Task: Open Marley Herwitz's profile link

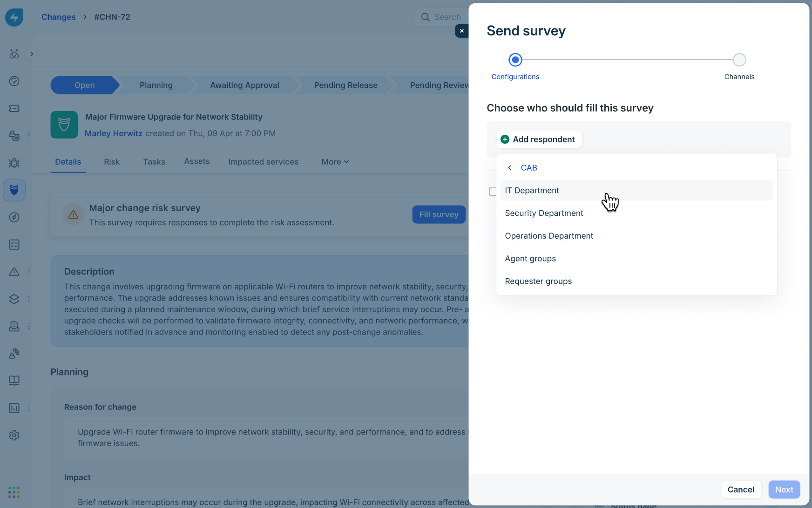Action: [x=114, y=134]
